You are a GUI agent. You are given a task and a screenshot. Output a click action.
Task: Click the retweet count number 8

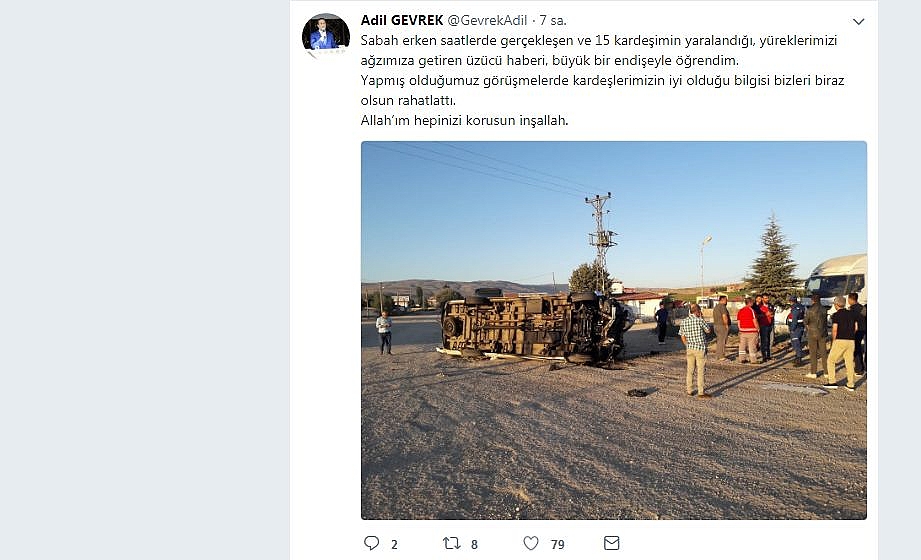[x=474, y=545]
